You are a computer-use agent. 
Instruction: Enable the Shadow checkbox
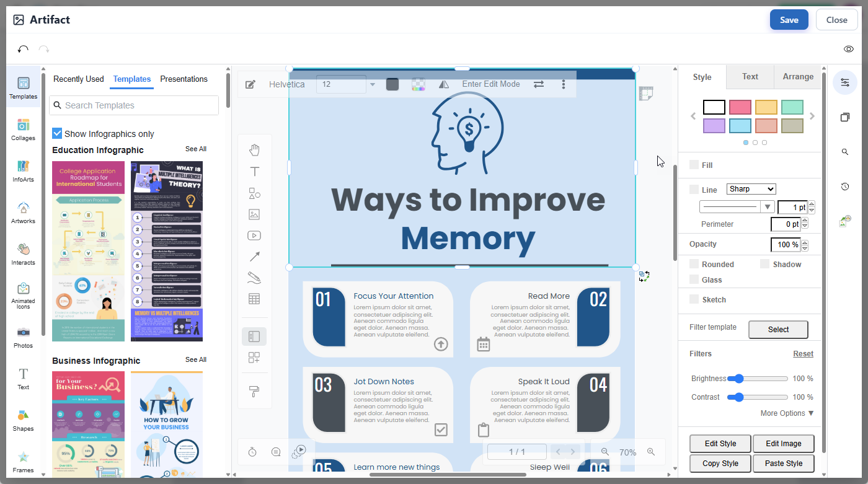pos(764,263)
